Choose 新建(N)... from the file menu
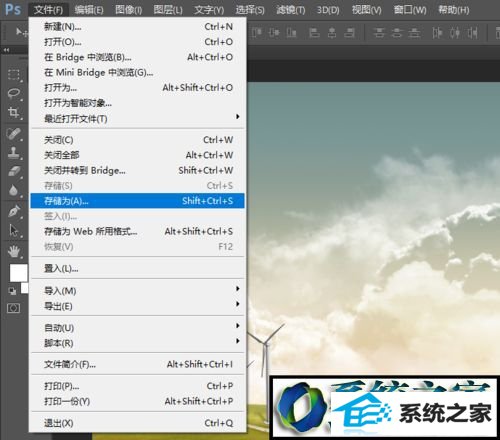Viewport: 500px width, 440px height. (137, 27)
